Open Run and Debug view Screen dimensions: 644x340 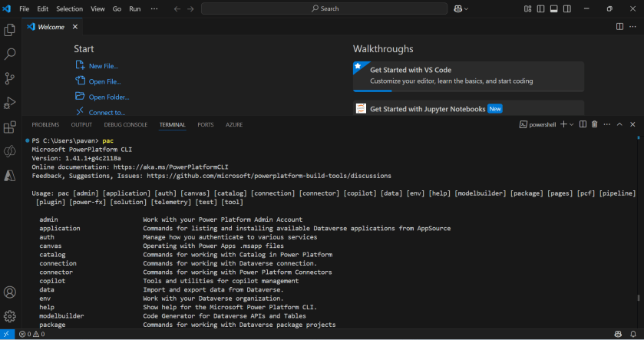tap(10, 103)
